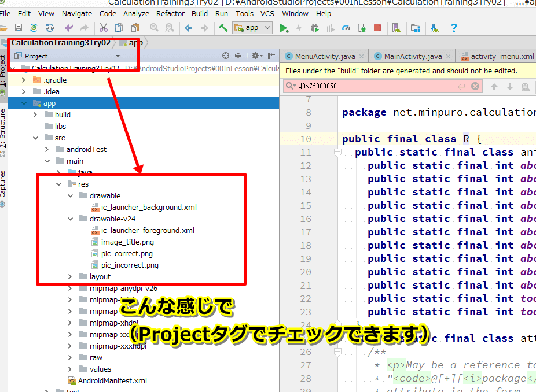This screenshot has width=536, height=392.
Task: Collapse the res folder
Action: 59,184
